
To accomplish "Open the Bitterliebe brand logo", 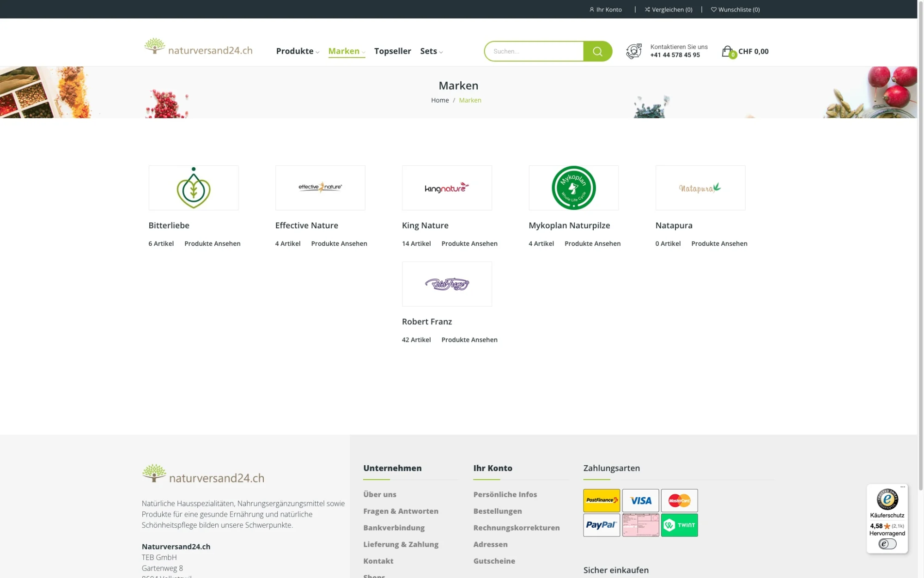I will coord(194,188).
